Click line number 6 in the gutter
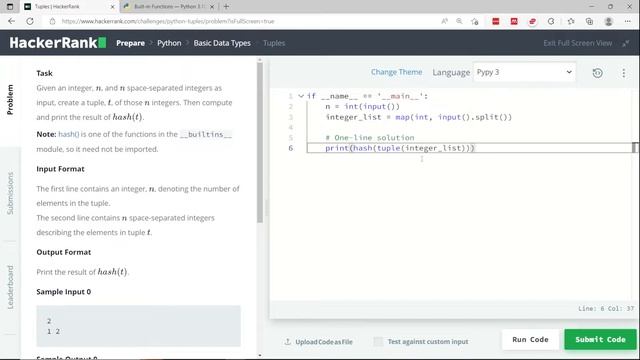The image size is (640, 360). 291,148
